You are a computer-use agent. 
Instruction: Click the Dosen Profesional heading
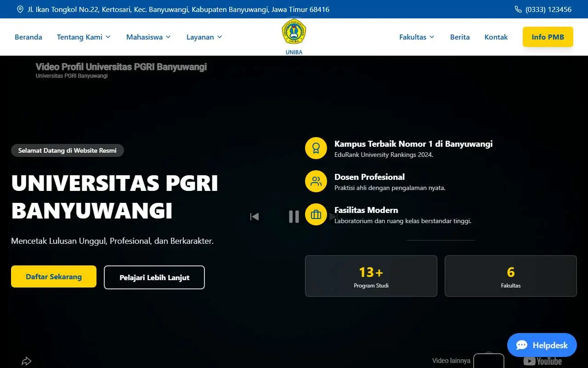[369, 177]
